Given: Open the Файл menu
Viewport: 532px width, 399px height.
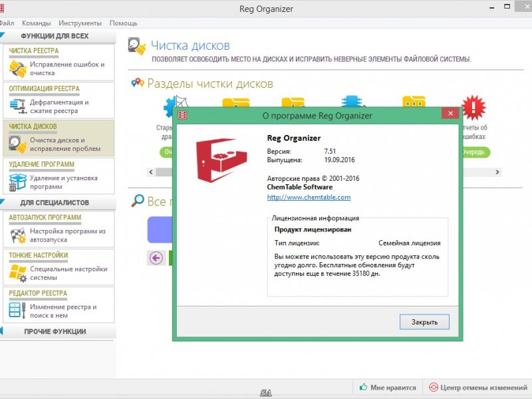Looking at the screenshot, I should click(x=7, y=23).
